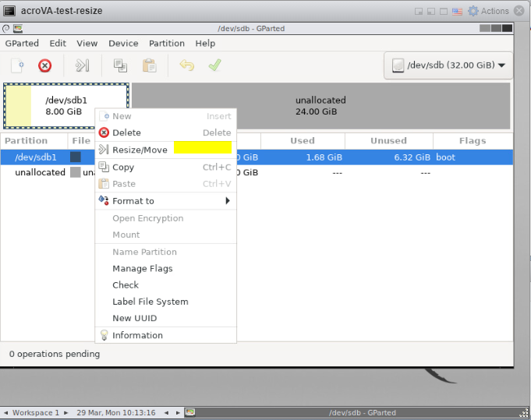This screenshot has height=420, width=531.
Task: Click the arrow right of Workspace 1
Action: pyautogui.click(x=66, y=413)
